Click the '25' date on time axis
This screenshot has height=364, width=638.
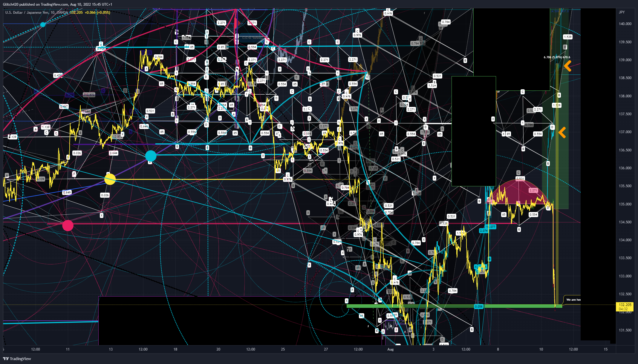click(283, 349)
